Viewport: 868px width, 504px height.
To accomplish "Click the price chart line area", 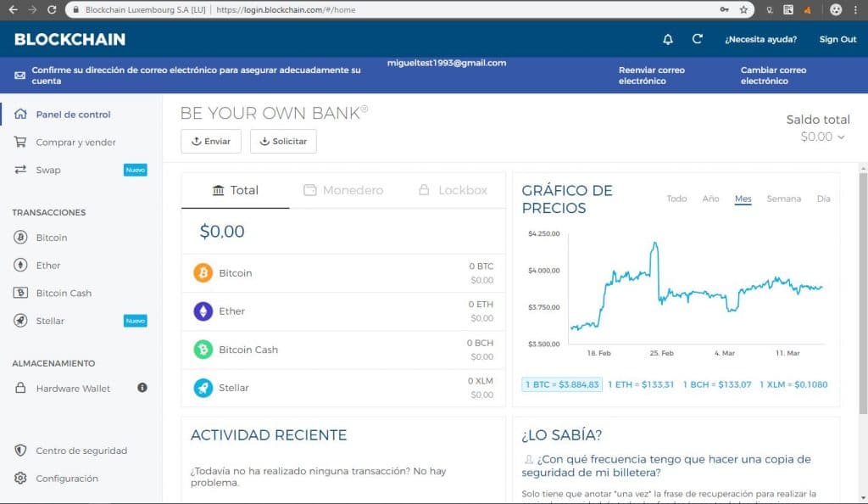I will 697,287.
